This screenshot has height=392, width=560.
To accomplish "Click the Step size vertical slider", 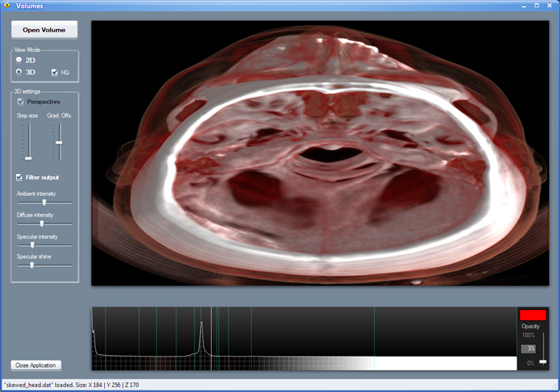I will (28, 157).
